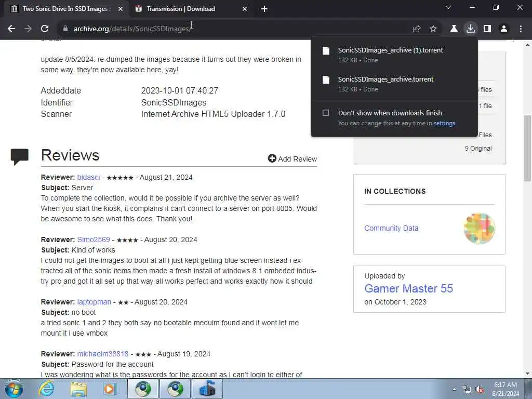Click the muted volume tray icon
The image size is (532, 399).
480,390
